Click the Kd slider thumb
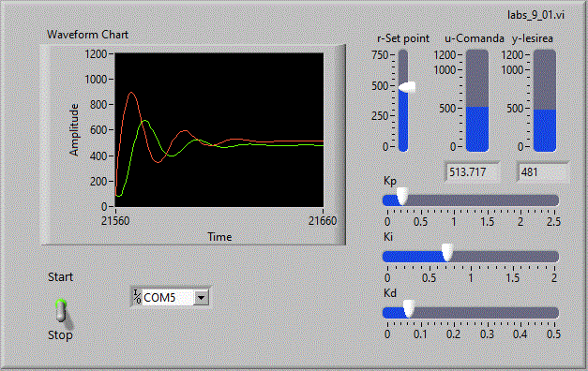The height and width of the screenshot is (371, 588). [409, 308]
